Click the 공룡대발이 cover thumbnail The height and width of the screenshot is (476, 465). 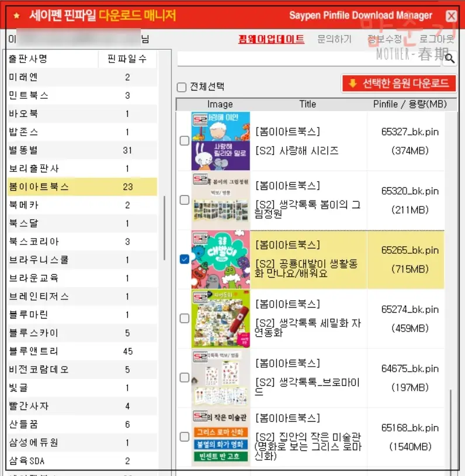220,259
